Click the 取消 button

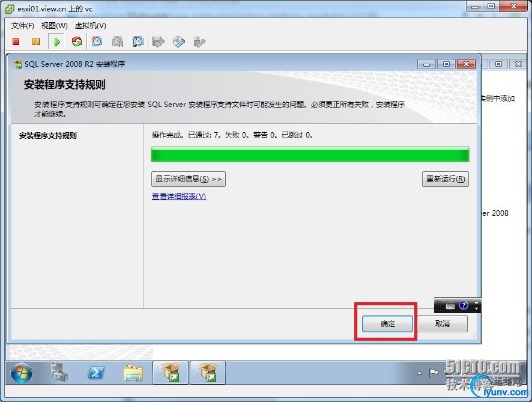[442, 323]
